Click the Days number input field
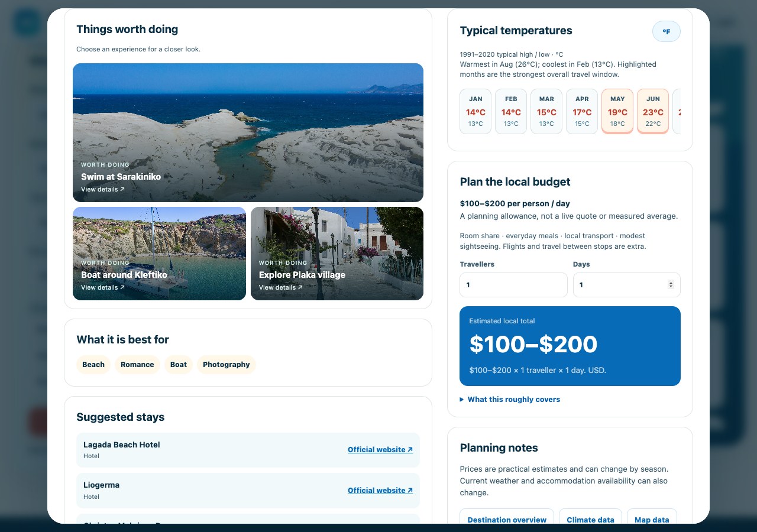Screen dimensions: 757x532 627,285
